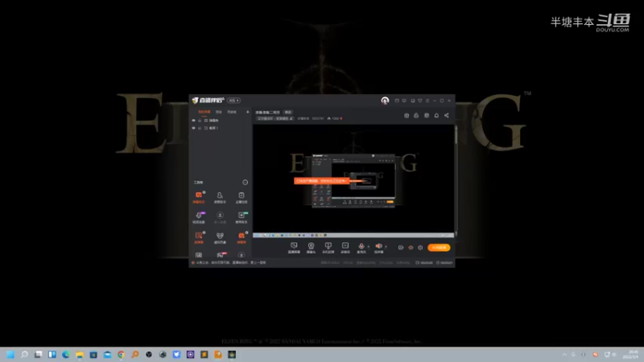The image size is (644, 362).
Task: Open Windows taskbar search
Action: pyautogui.click(x=24, y=355)
